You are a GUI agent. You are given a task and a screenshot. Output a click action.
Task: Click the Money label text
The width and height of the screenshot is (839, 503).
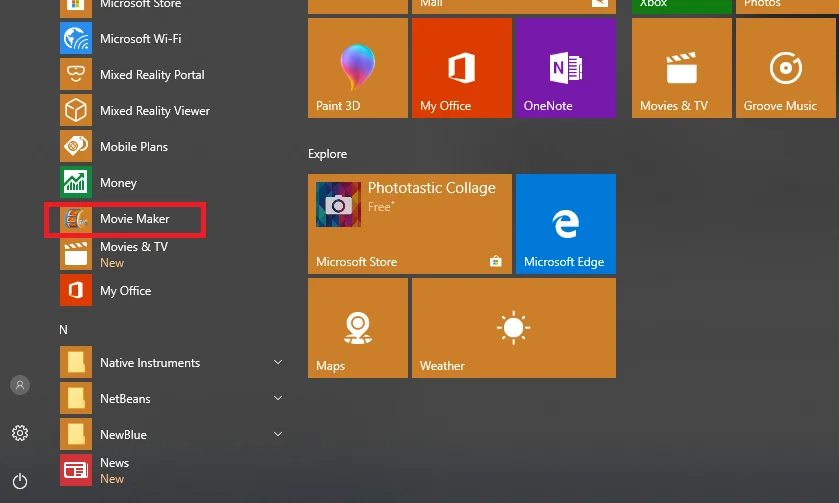pos(118,183)
